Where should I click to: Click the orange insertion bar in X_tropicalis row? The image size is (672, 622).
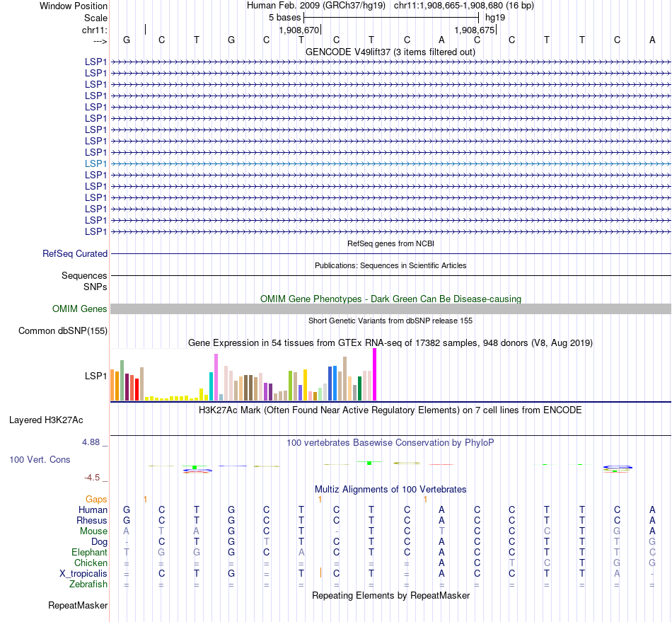(320, 572)
